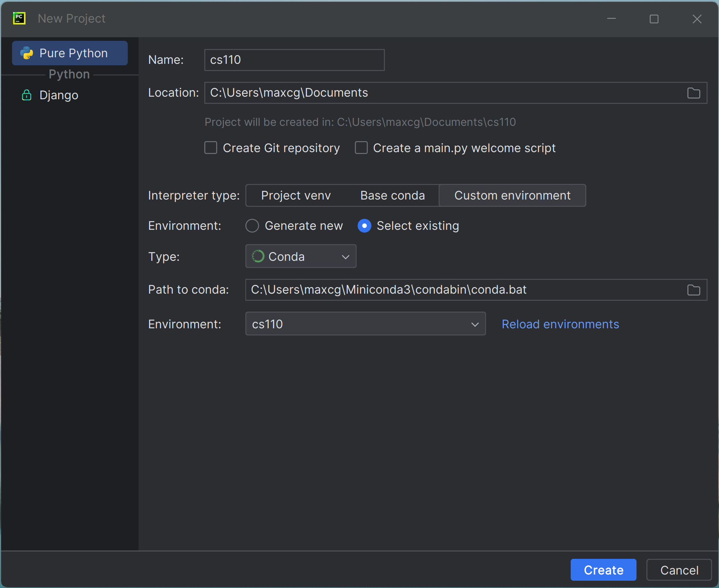
Task: Enable Create Git repository
Action: 211,148
